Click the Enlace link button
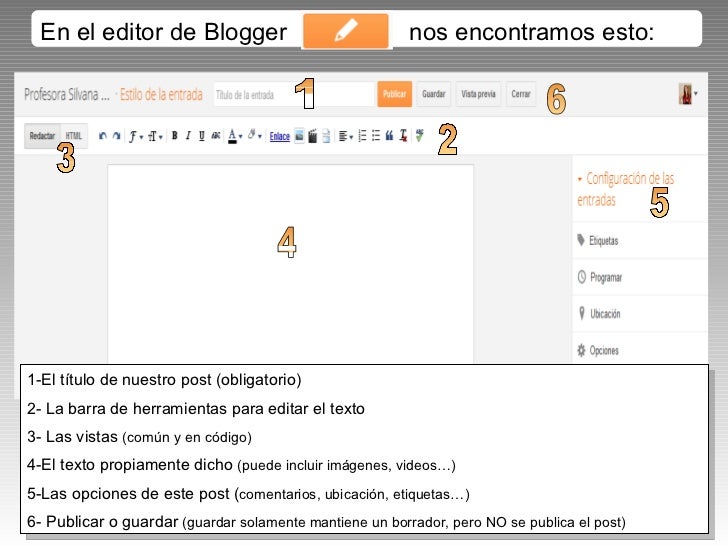 point(280,136)
